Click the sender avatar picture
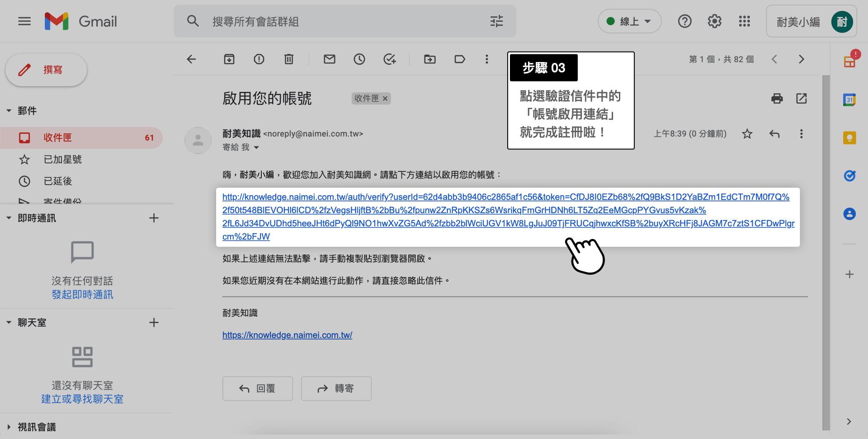Image resolution: width=868 pixels, height=439 pixels. [198, 141]
